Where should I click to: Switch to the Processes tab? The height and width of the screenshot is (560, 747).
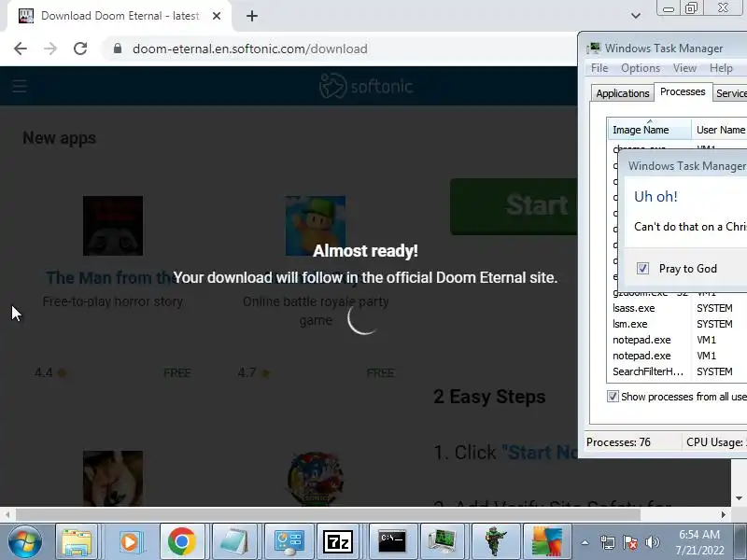(x=683, y=91)
